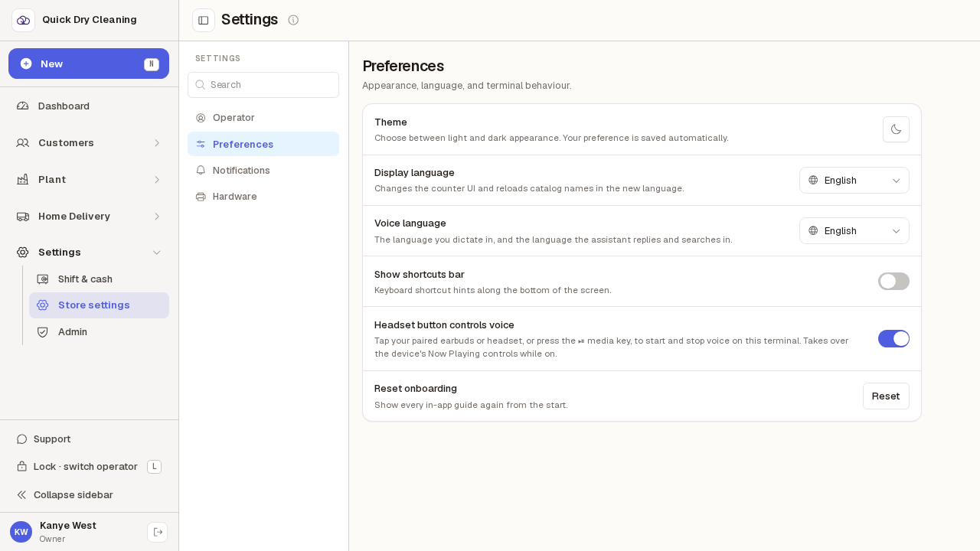980x551 pixels.
Task: Click the SETTINGS section header text
Action: coord(218,58)
